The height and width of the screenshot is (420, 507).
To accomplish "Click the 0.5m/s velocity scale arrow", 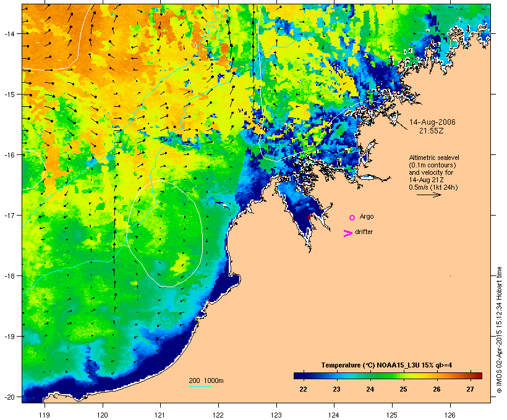I will pos(428,195).
